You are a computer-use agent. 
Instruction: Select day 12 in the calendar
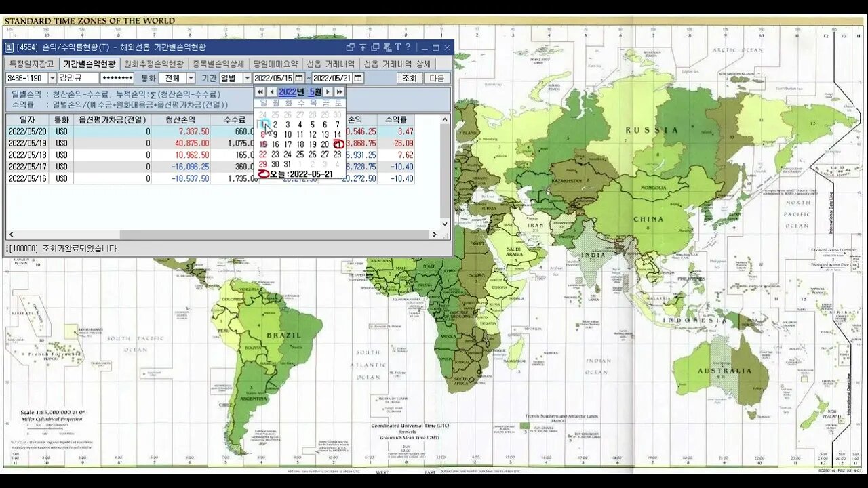313,134
